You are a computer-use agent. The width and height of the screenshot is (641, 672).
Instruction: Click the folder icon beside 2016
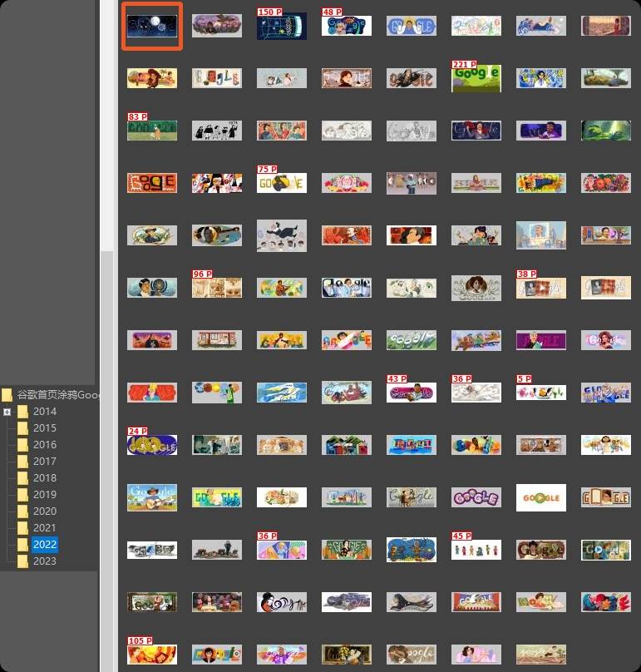coord(23,445)
